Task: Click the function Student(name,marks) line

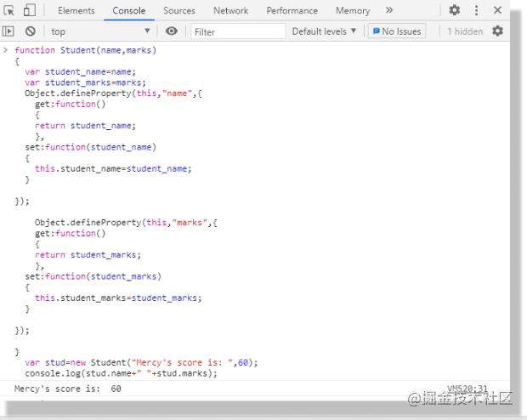Action: [85, 50]
